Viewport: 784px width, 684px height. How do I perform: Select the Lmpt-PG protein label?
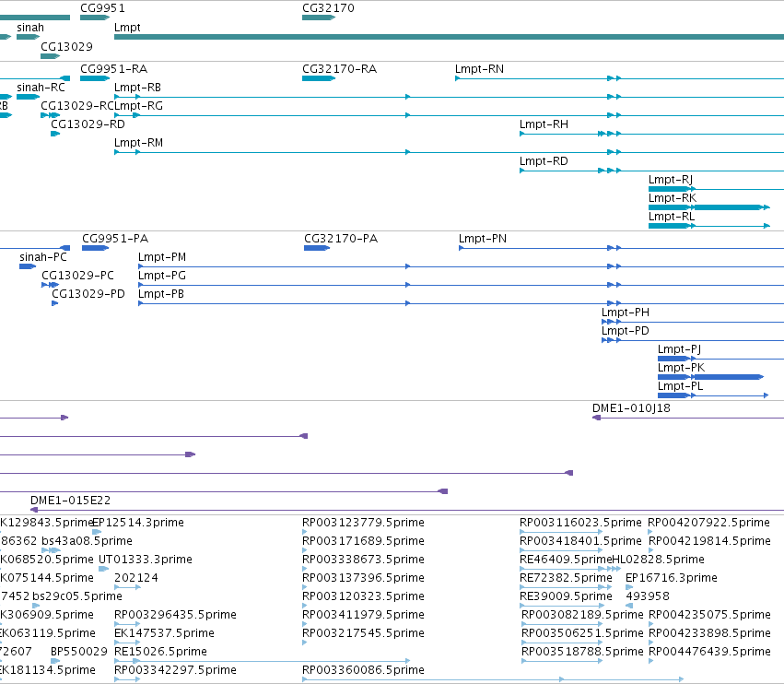point(162,276)
